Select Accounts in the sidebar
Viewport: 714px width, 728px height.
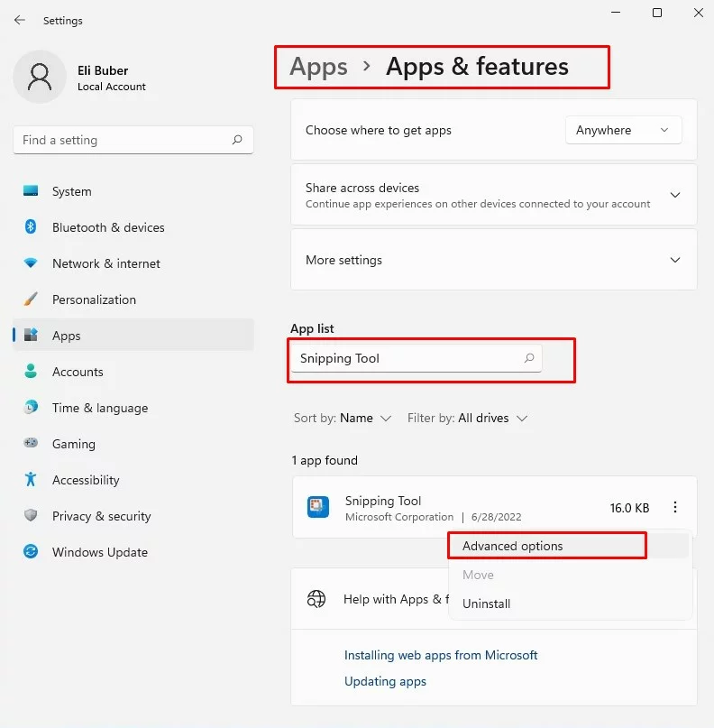click(133, 372)
